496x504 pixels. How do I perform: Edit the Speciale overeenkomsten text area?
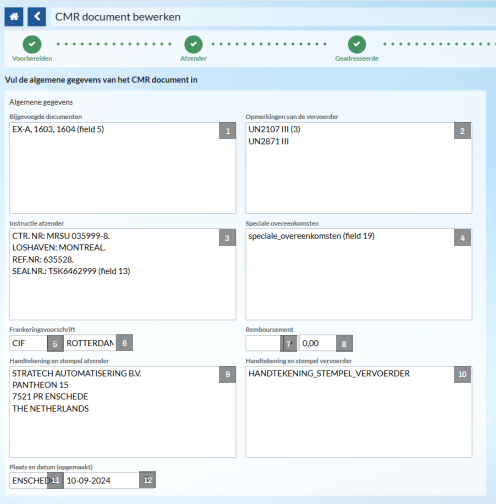pos(359,274)
